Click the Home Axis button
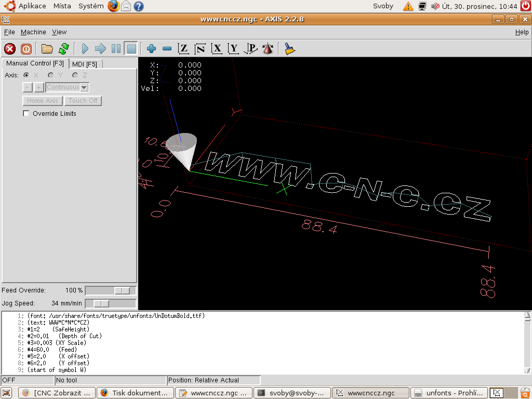The image size is (532, 399). click(x=43, y=101)
